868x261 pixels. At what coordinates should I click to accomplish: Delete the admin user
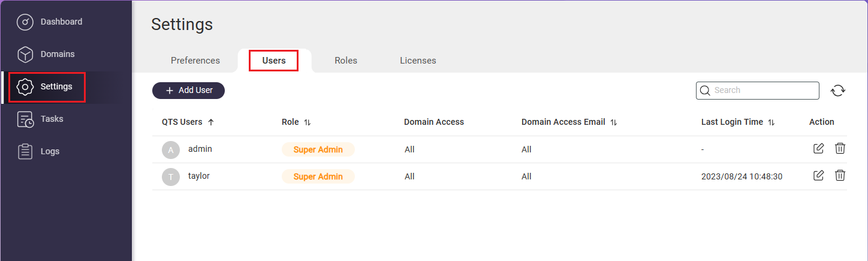tap(840, 149)
